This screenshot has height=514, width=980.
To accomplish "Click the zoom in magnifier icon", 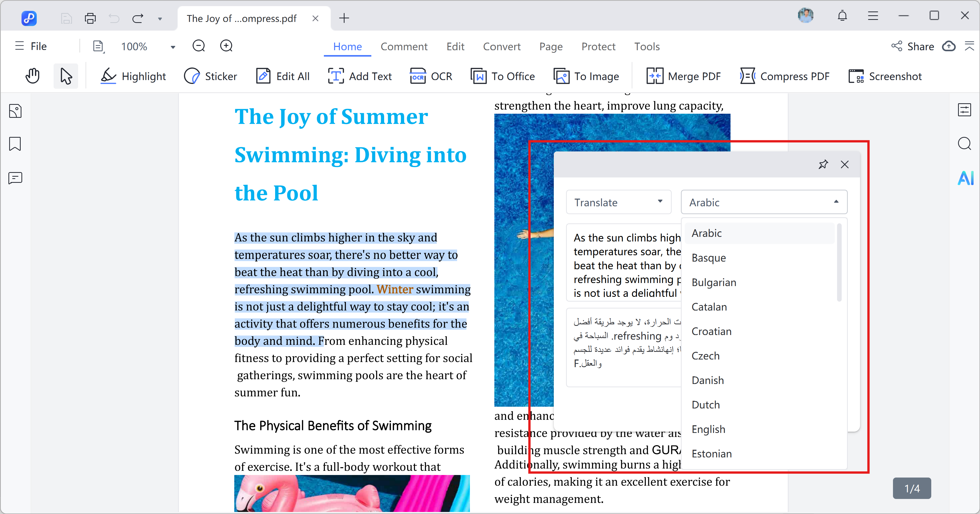I will (x=226, y=46).
